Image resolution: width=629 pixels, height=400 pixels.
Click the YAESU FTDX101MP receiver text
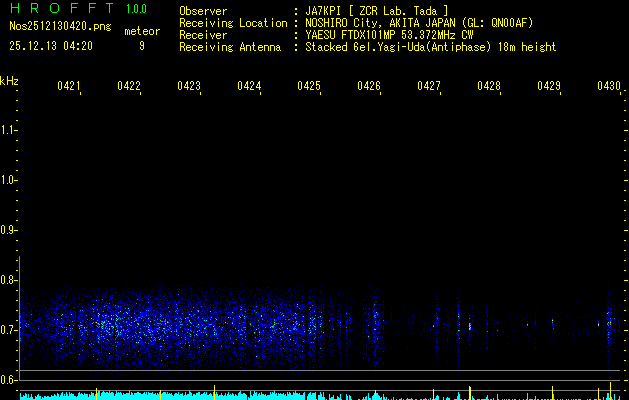(390, 35)
